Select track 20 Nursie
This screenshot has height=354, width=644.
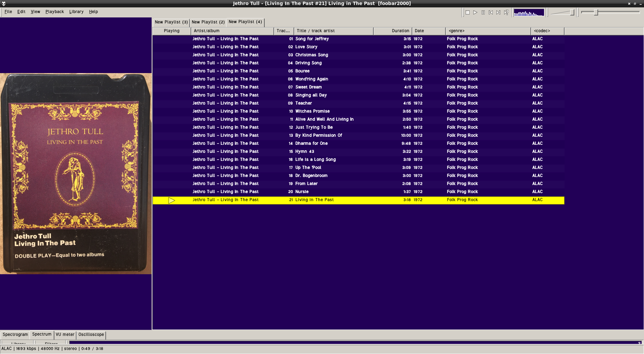tap(358, 192)
